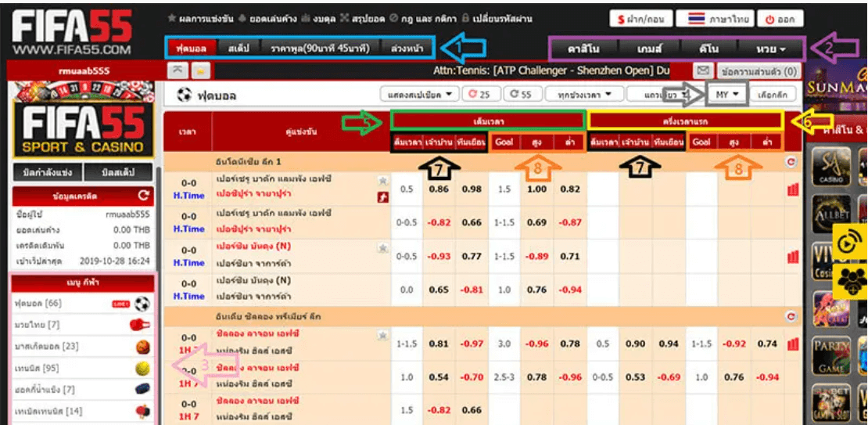This screenshot has height=425, width=868.
Task: Select ฟุตบอล [66] in sports menu
Action: point(38,303)
